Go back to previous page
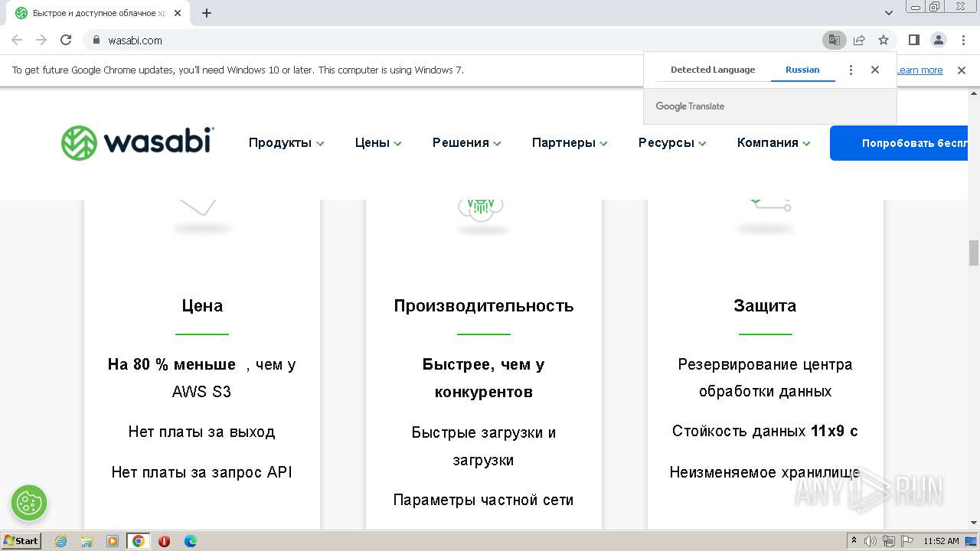 tap(17, 40)
